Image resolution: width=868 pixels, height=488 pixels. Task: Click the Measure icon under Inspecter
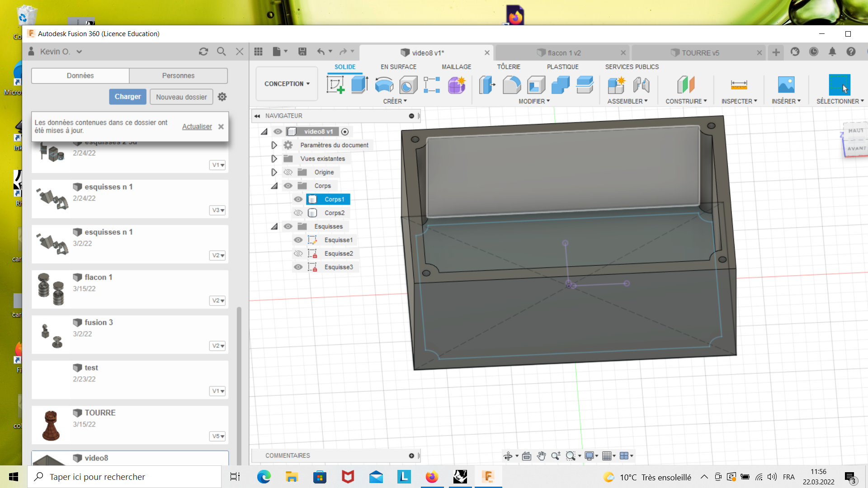(x=739, y=84)
